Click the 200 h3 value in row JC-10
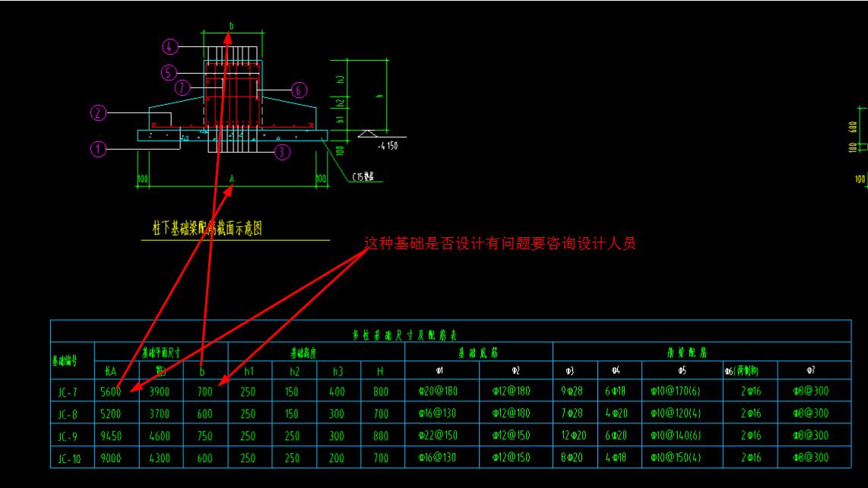Viewport: 868px width, 488px height. click(337, 458)
